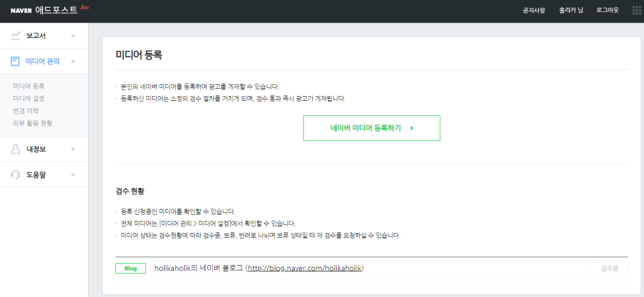
Task: Open the blog.naver.com/holikaholik link
Action: (305, 268)
